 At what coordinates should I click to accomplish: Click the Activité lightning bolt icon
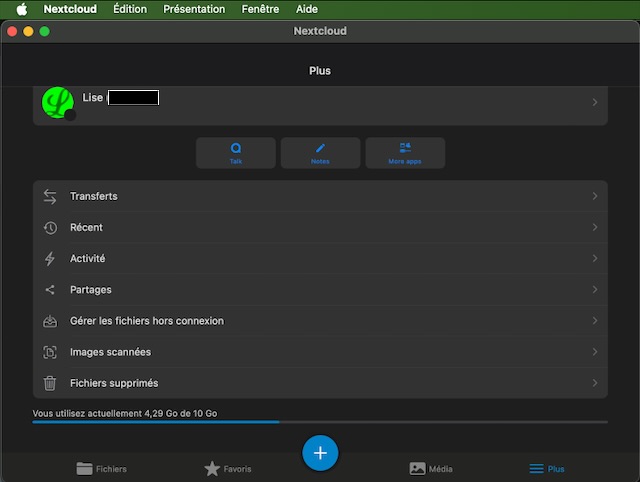[50, 259]
